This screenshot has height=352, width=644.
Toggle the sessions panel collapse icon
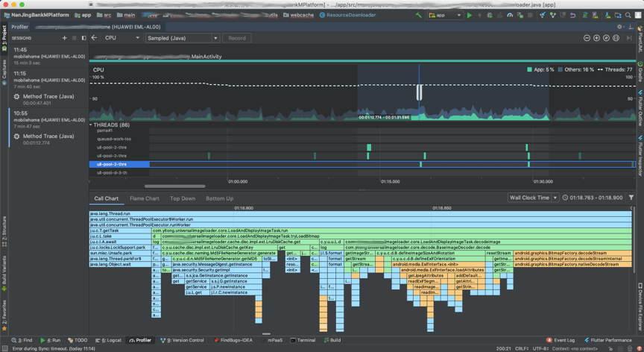[83, 38]
